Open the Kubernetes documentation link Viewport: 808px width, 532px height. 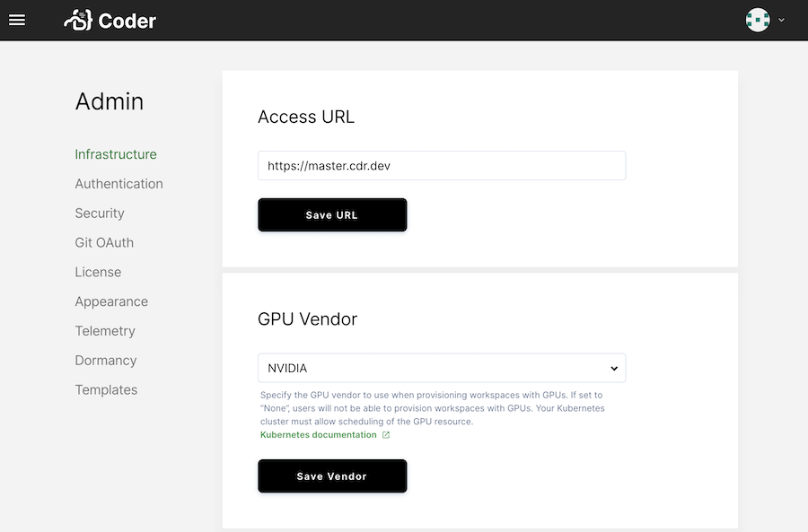(x=319, y=434)
